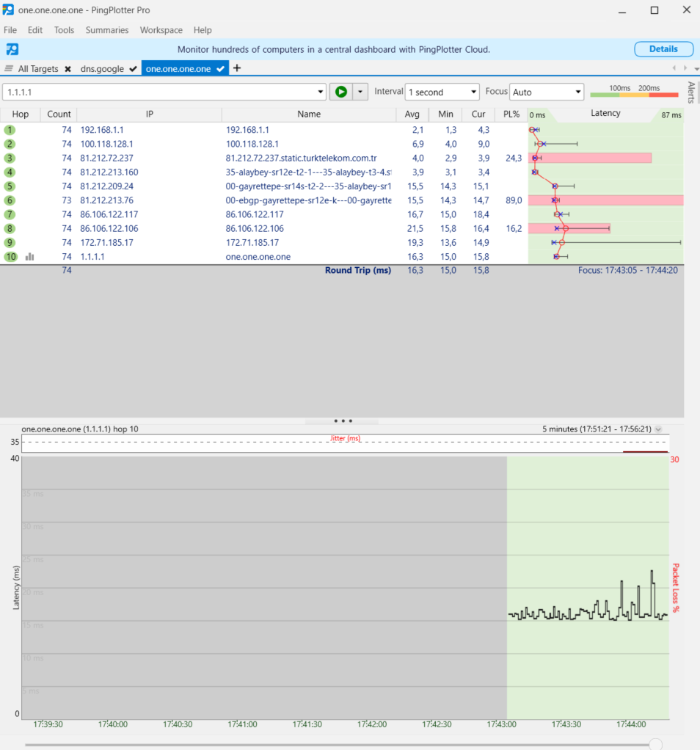Close the All Targets tab with X
The height and width of the screenshot is (750, 700).
(68, 69)
